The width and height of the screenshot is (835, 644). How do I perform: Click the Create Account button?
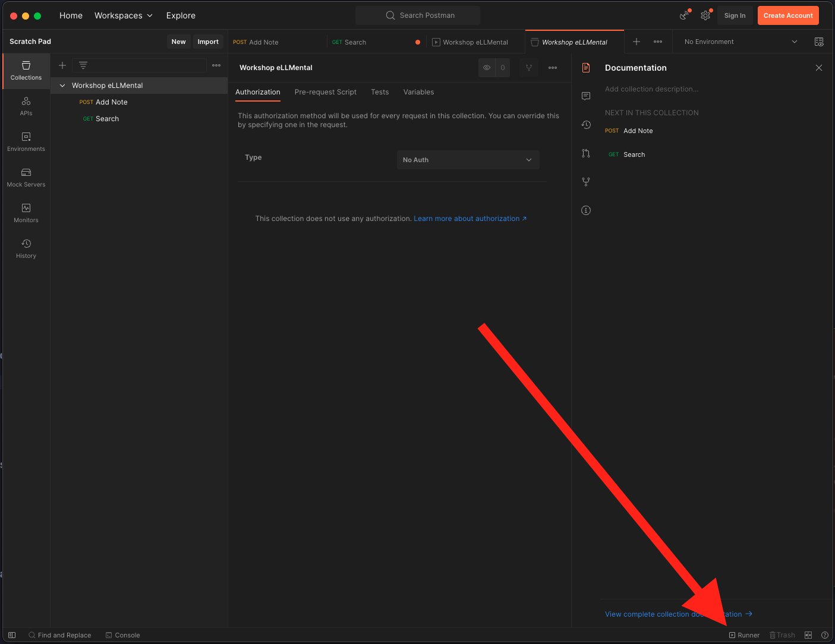pyautogui.click(x=788, y=15)
